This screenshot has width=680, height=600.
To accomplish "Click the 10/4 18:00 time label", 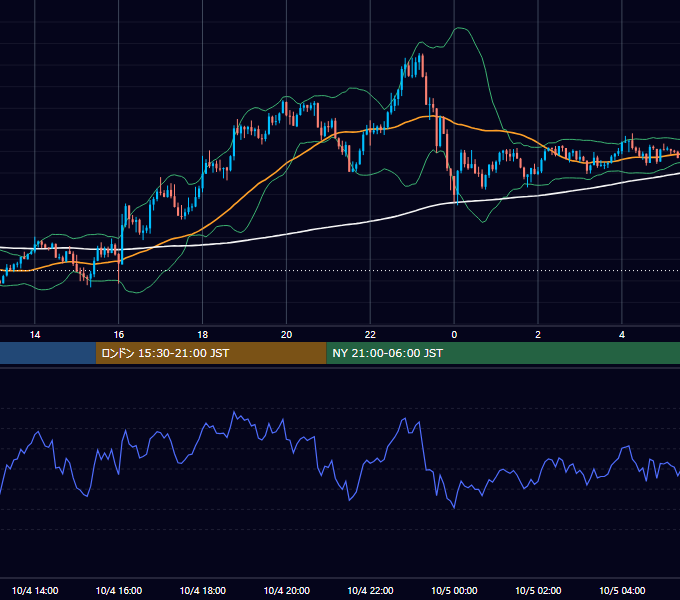I will click(203, 590).
